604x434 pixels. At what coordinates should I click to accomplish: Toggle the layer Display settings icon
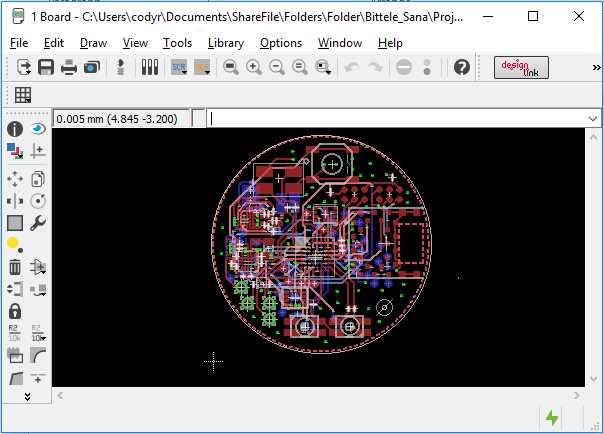(15, 151)
